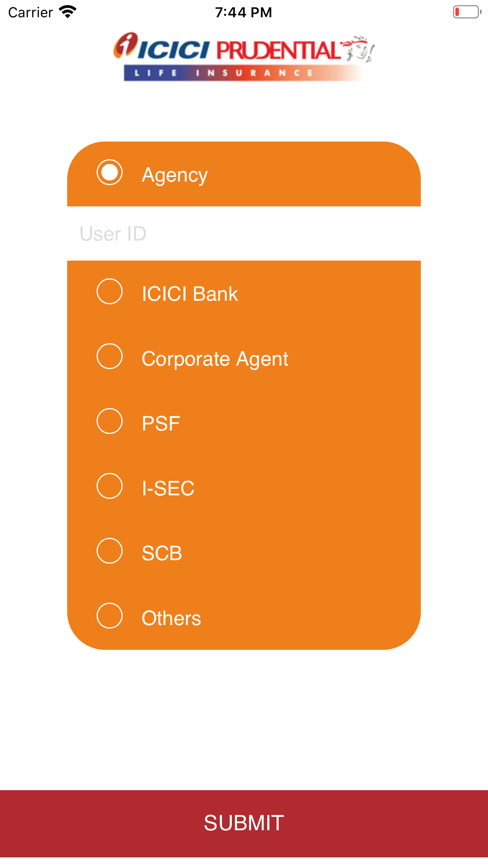Tap the "PSF" option label

(161, 424)
